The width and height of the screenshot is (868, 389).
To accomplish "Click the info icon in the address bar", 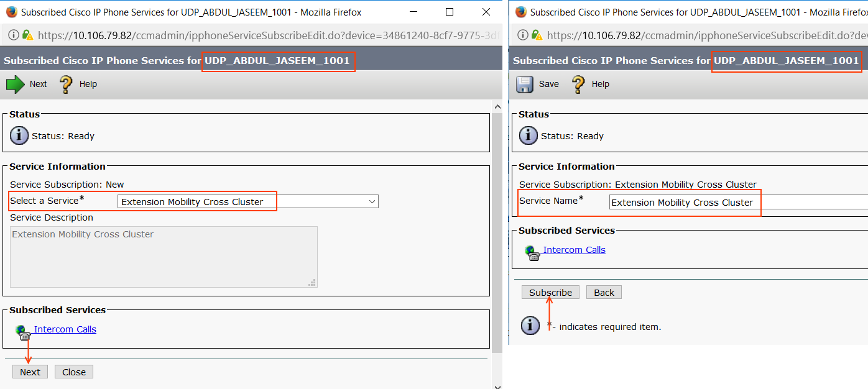I will click(12, 35).
